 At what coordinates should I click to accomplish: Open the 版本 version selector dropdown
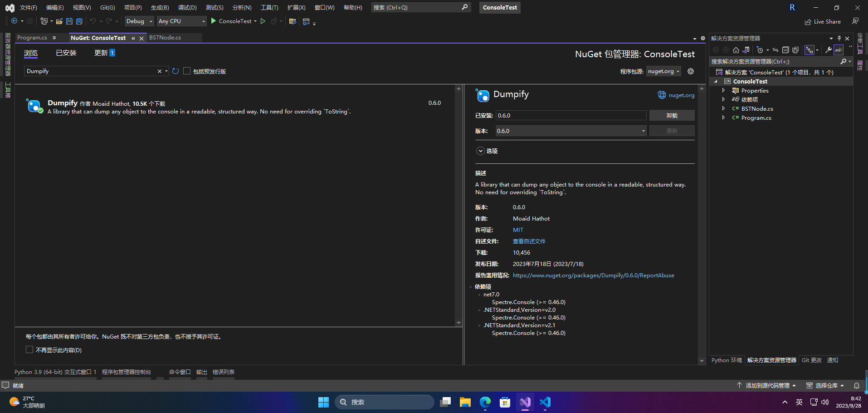tap(643, 131)
